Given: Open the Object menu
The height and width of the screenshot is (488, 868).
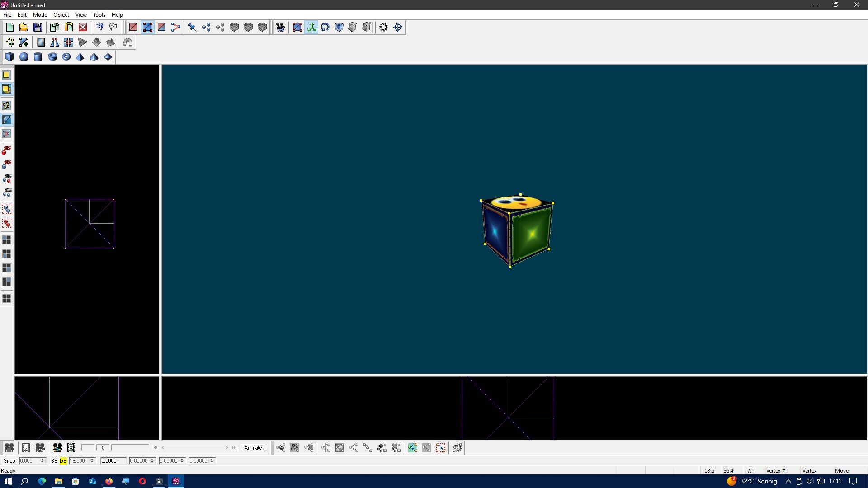Looking at the screenshot, I should coord(61,14).
